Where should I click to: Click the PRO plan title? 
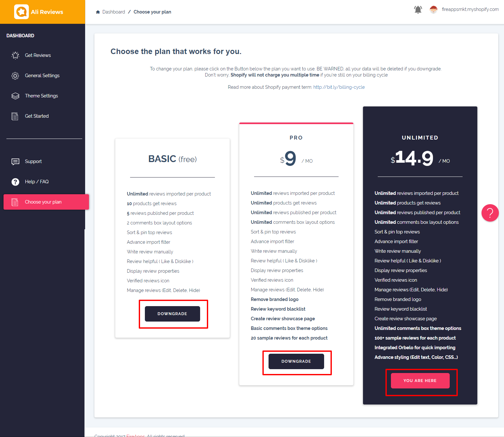(x=296, y=138)
